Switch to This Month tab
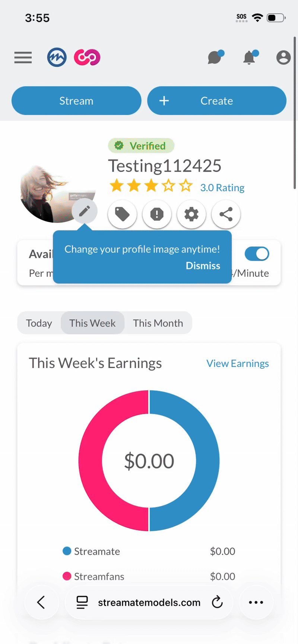298x644 pixels. (158, 323)
